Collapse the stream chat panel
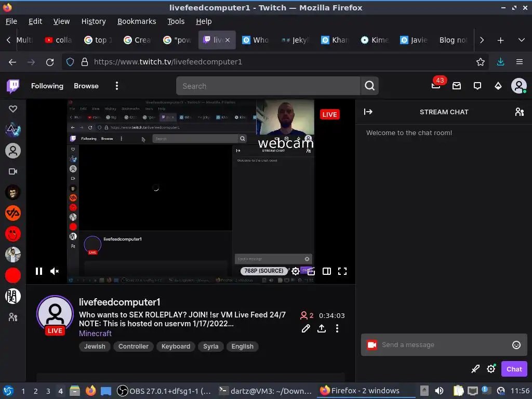 [x=368, y=112]
